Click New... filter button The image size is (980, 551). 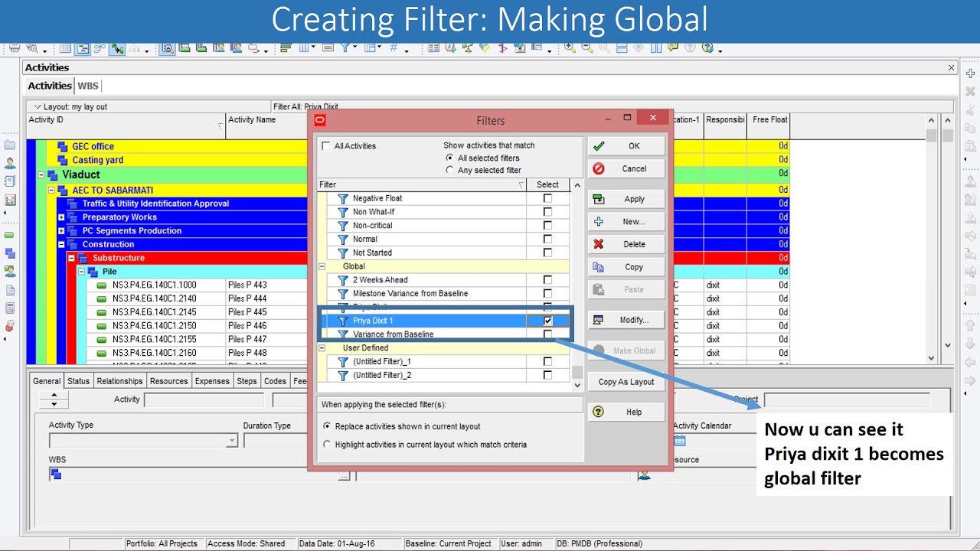(626, 222)
